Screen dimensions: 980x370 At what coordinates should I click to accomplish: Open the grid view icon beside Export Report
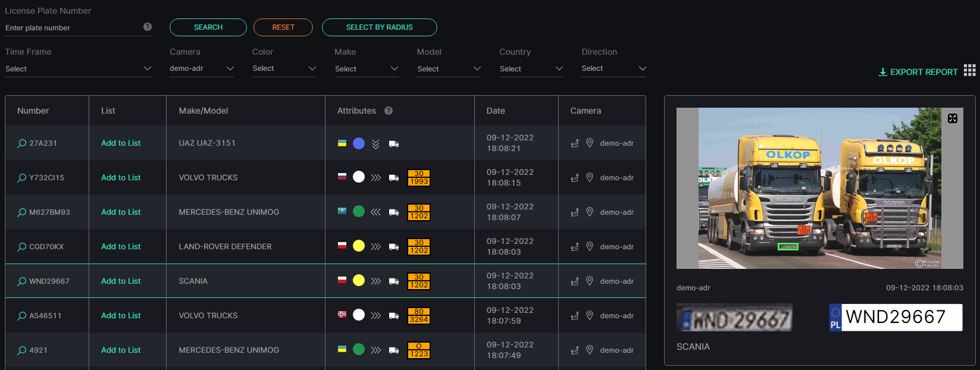tap(970, 70)
